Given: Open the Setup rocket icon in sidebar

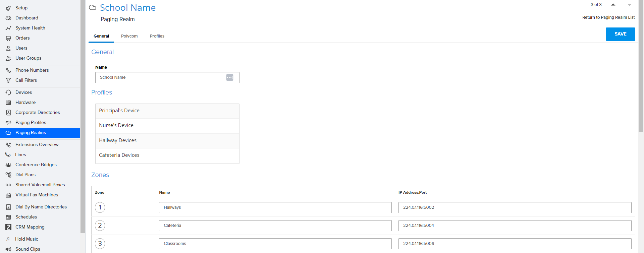Looking at the screenshot, I should pyautogui.click(x=9, y=8).
